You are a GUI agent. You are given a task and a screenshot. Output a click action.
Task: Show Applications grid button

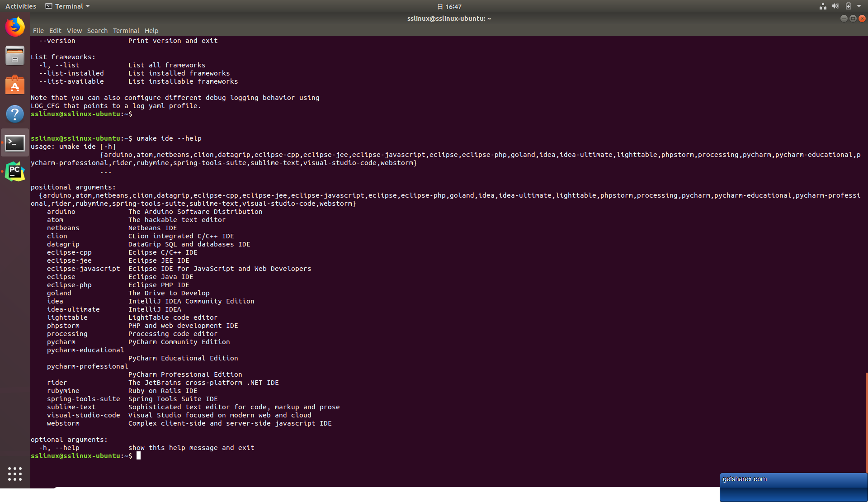(x=15, y=474)
